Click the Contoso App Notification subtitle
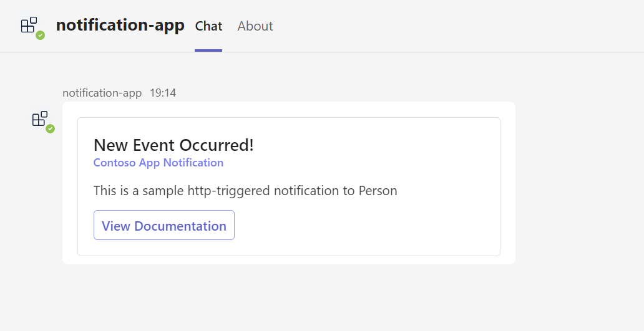 coord(159,163)
